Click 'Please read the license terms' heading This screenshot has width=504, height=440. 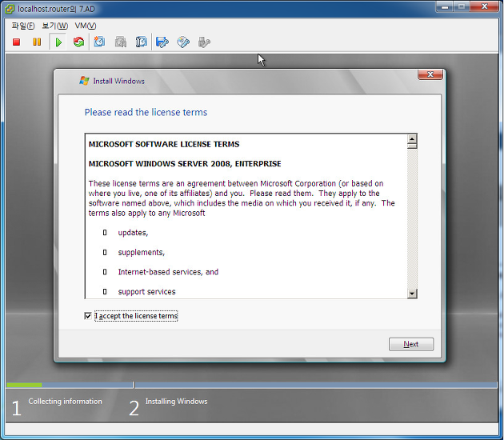[x=146, y=113]
